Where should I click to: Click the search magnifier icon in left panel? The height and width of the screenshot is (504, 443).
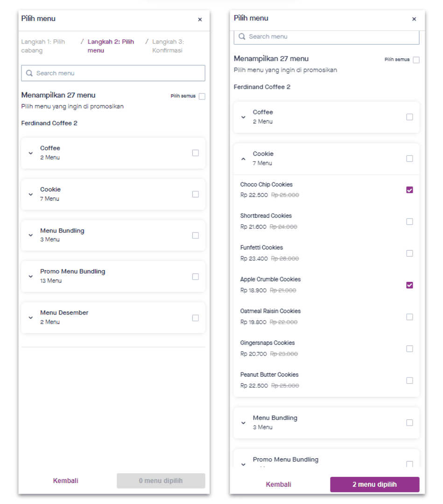click(x=29, y=73)
